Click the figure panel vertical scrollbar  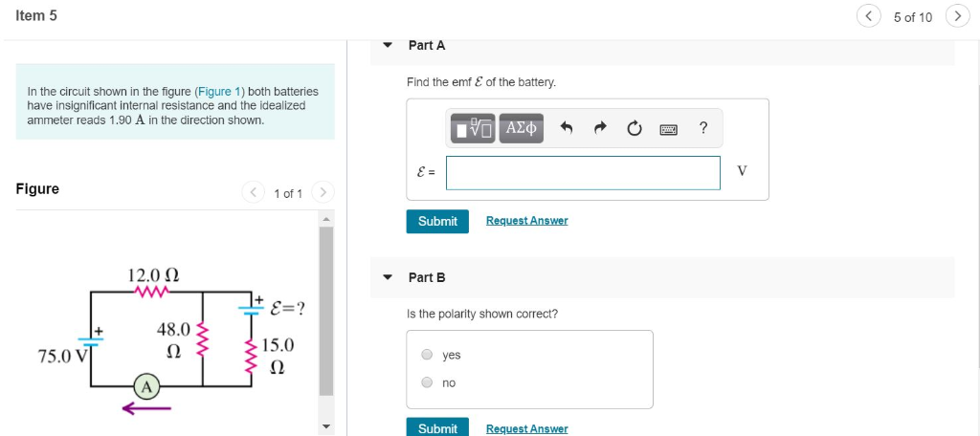coord(325,311)
